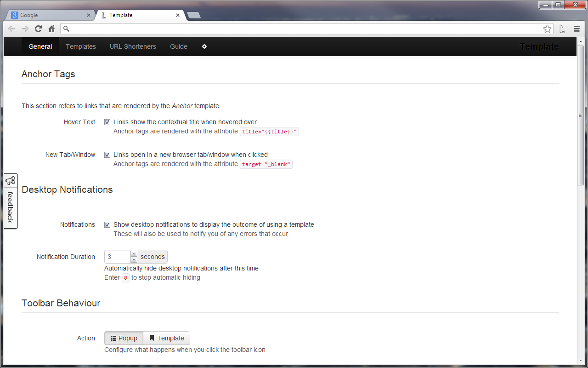The image size is (588, 368).
Task: Toggle the New Tab/Window checkbox
Action: click(107, 155)
